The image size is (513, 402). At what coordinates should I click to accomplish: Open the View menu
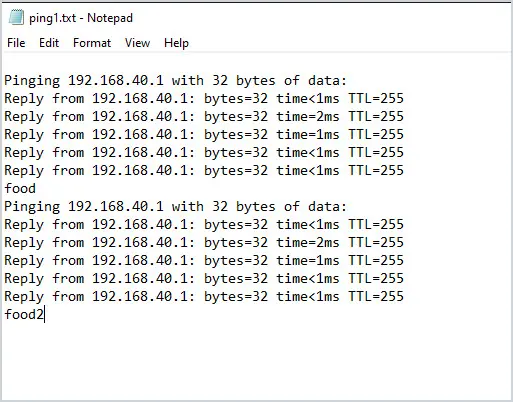(x=137, y=43)
